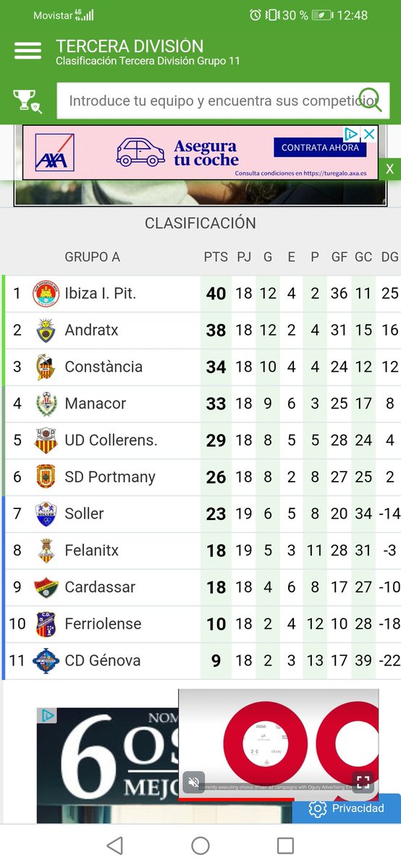This screenshot has height=868, width=401.
Task: Unmute the floating video ad
Action: click(x=193, y=782)
